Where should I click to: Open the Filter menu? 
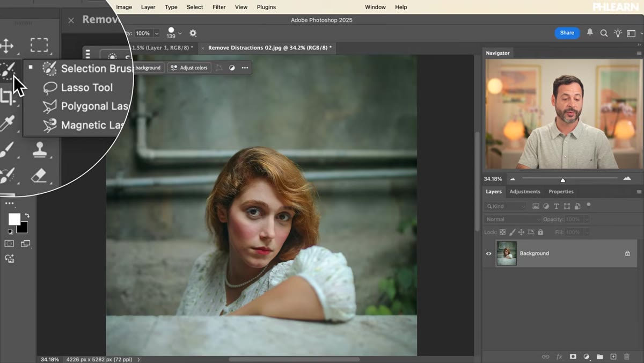(219, 7)
